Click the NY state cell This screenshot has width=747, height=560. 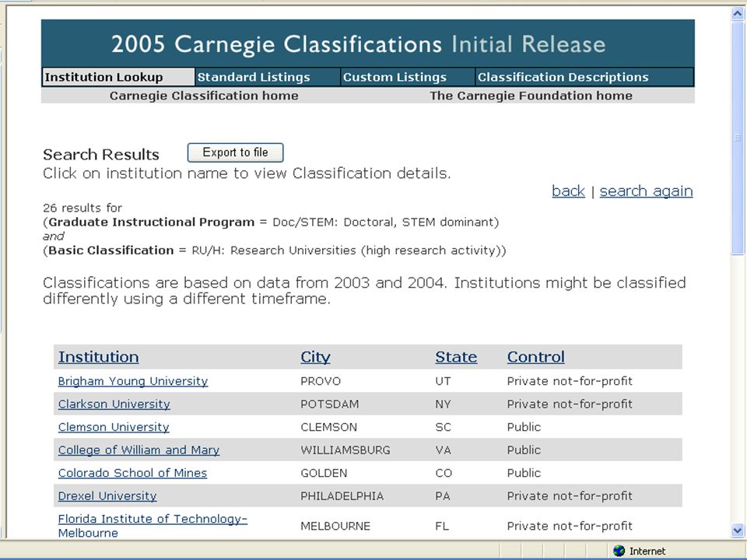(x=443, y=404)
